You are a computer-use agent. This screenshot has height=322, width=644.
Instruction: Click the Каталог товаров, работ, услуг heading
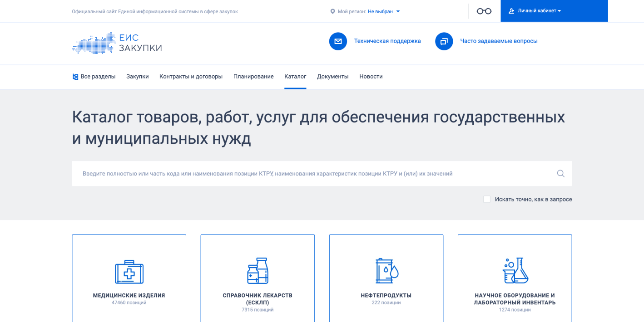[318, 127]
